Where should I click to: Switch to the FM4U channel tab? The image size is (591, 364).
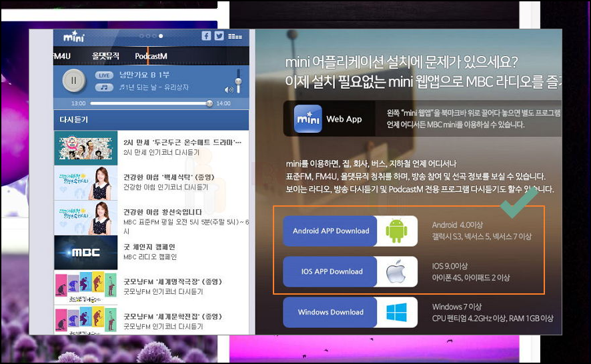pyautogui.click(x=62, y=56)
